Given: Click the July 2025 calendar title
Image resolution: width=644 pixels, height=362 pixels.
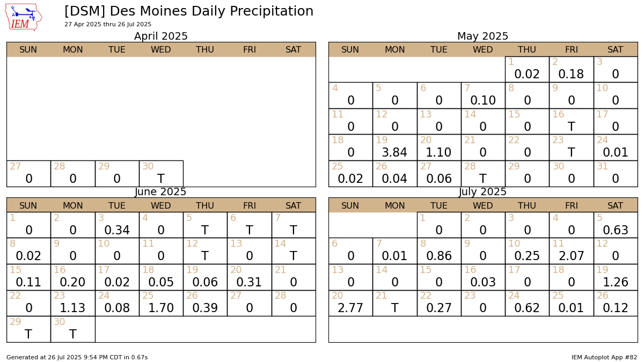Looking at the screenshot, I should [x=482, y=192].
